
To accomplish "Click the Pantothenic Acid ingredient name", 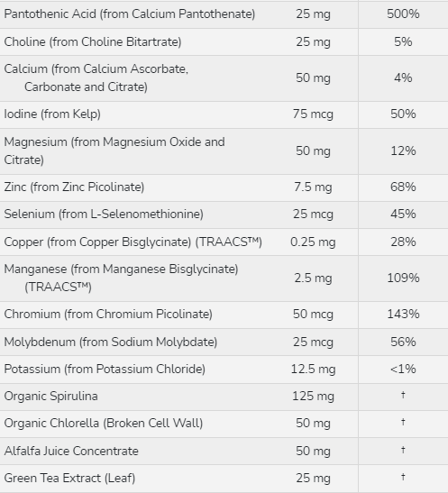I will (x=130, y=14).
